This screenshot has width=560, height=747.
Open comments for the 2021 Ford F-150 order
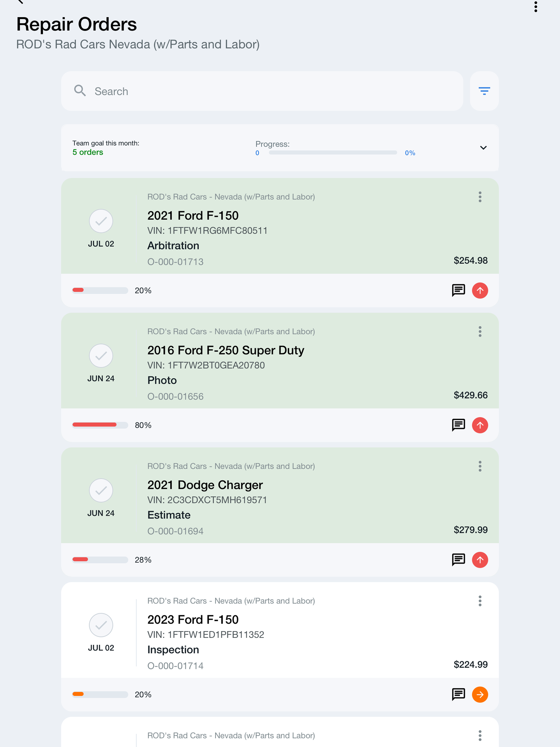pos(459,290)
